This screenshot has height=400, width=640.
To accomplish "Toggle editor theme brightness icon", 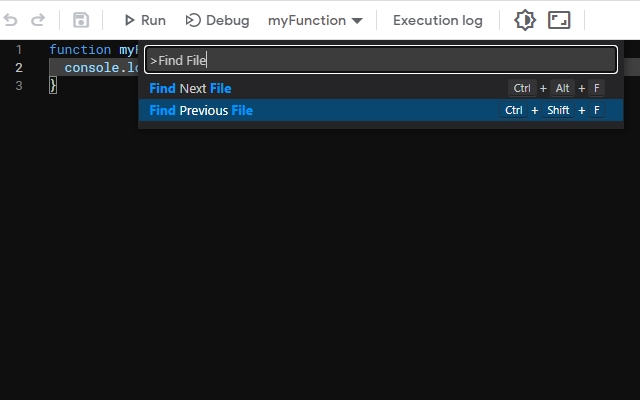I will point(525,20).
